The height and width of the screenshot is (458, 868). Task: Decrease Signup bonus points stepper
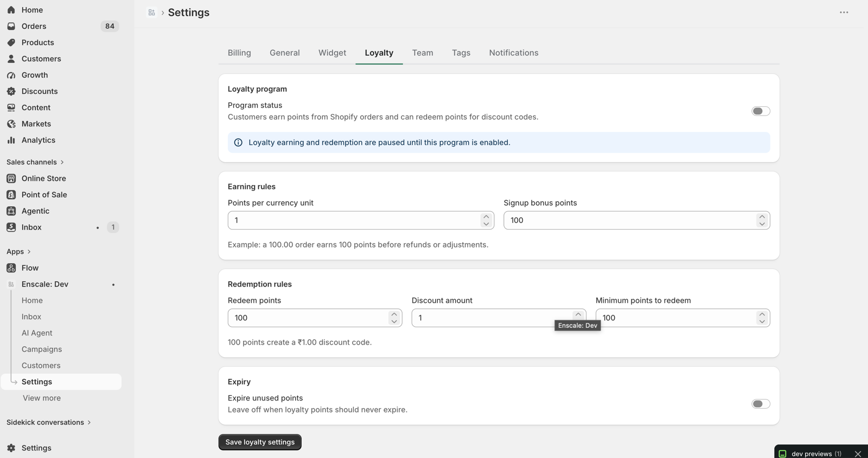[762, 224]
